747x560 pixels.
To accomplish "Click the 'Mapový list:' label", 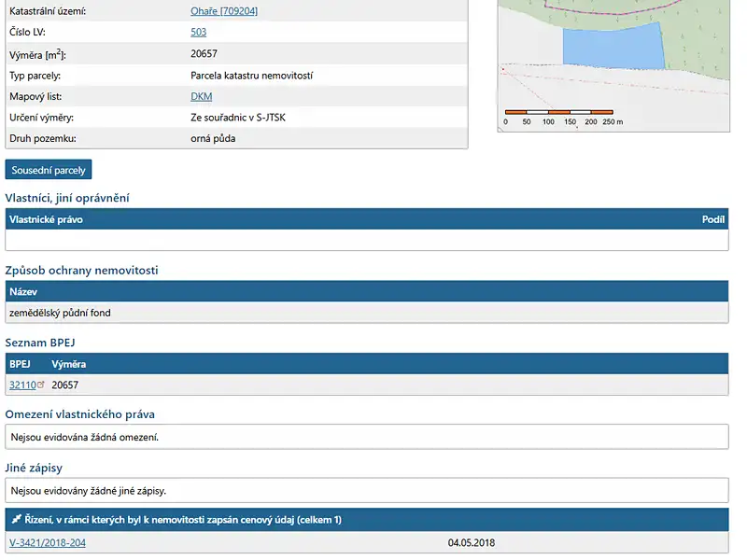I will point(35,96).
